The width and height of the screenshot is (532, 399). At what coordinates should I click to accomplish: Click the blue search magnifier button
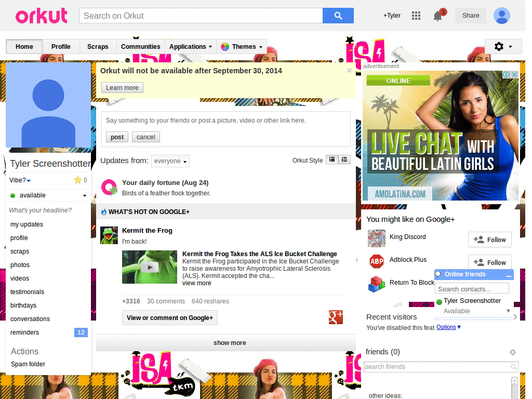point(338,16)
